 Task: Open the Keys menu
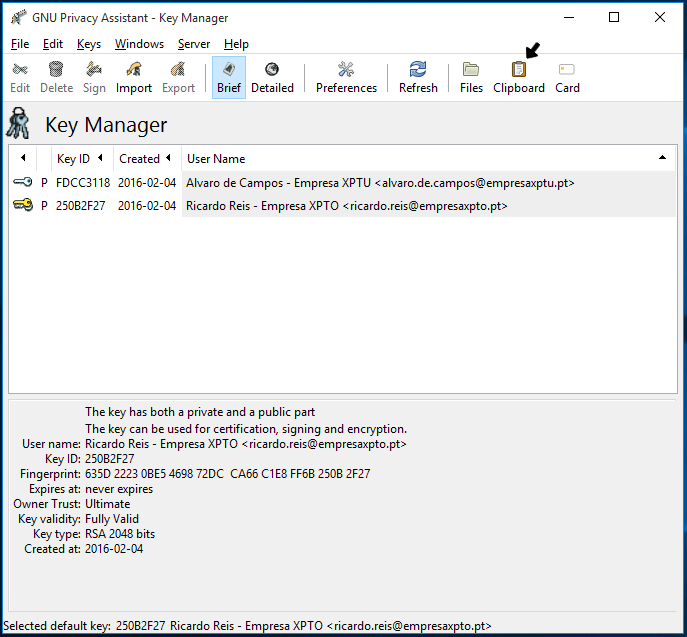point(89,44)
